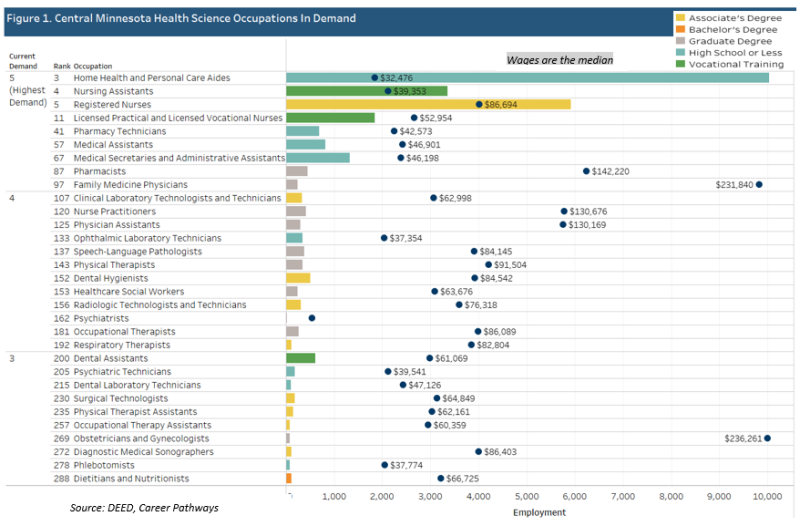
Task: Click the 'Dental Laboratory Technicians' label
Action: 137,385
